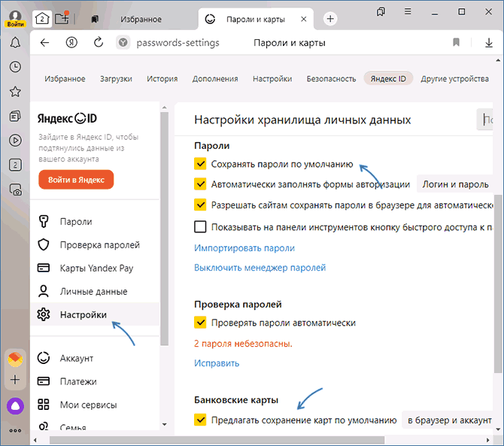Toggle Разрешать сайтам сохранять пароли checkbox
This screenshot has height=446, width=504.
coord(200,205)
